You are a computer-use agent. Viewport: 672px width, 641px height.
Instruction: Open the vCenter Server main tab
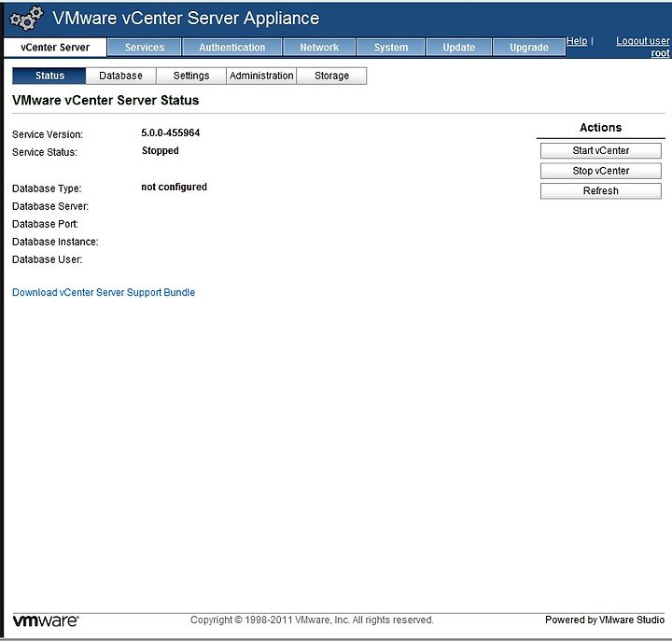(x=55, y=48)
